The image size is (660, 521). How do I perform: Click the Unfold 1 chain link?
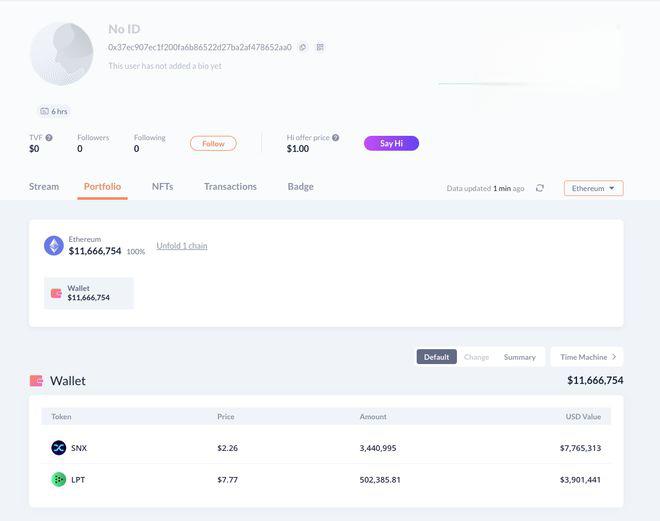coord(182,246)
